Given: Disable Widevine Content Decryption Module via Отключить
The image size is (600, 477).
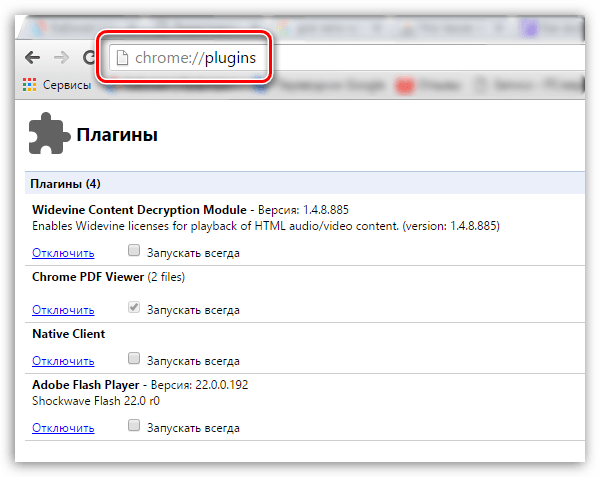Looking at the screenshot, I should [63, 253].
